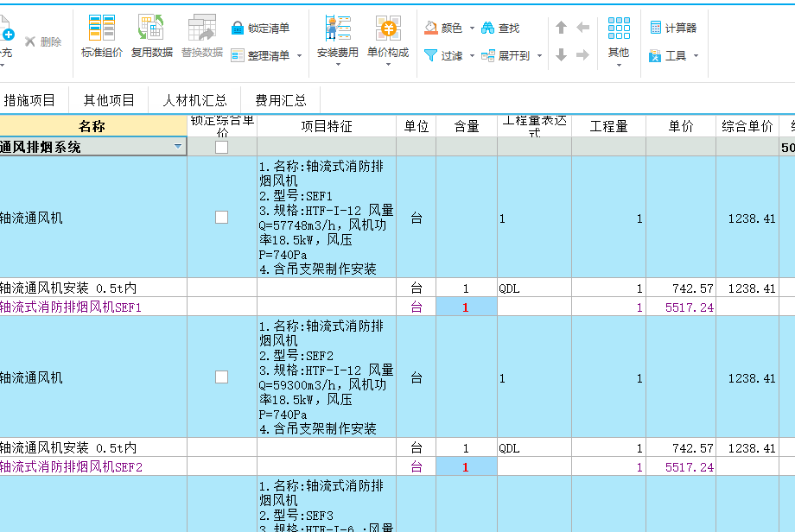Image resolution: width=795 pixels, height=532 pixels.
Task: Click the 工程量 column header
Action: pos(608,126)
